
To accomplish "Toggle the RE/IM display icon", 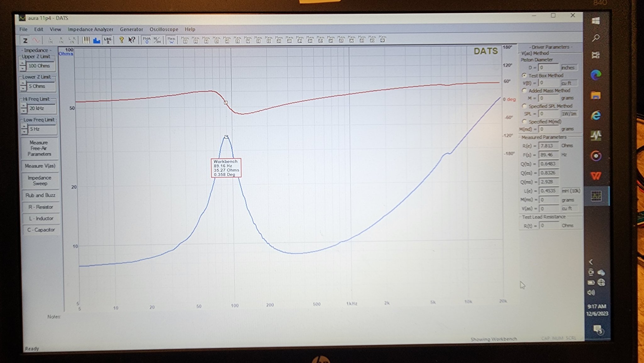I will tap(157, 40).
